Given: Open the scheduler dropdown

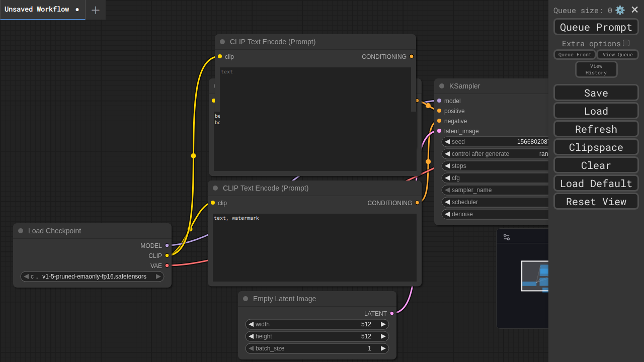Looking at the screenshot, I should (496, 202).
